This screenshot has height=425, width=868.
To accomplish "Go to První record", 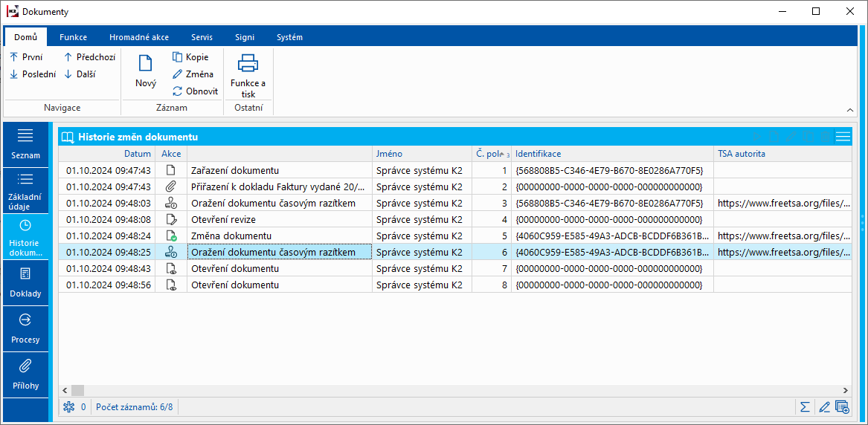I will pos(26,57).
